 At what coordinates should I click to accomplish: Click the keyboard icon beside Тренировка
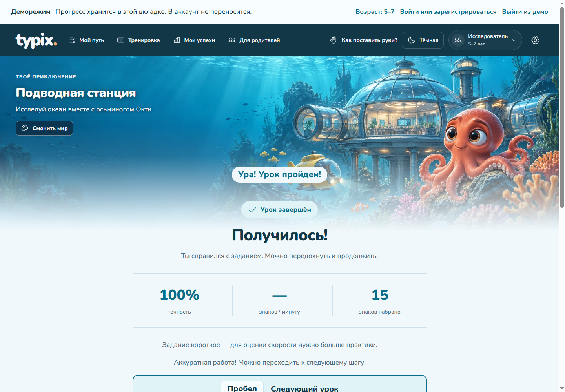[x=121, y=40]
